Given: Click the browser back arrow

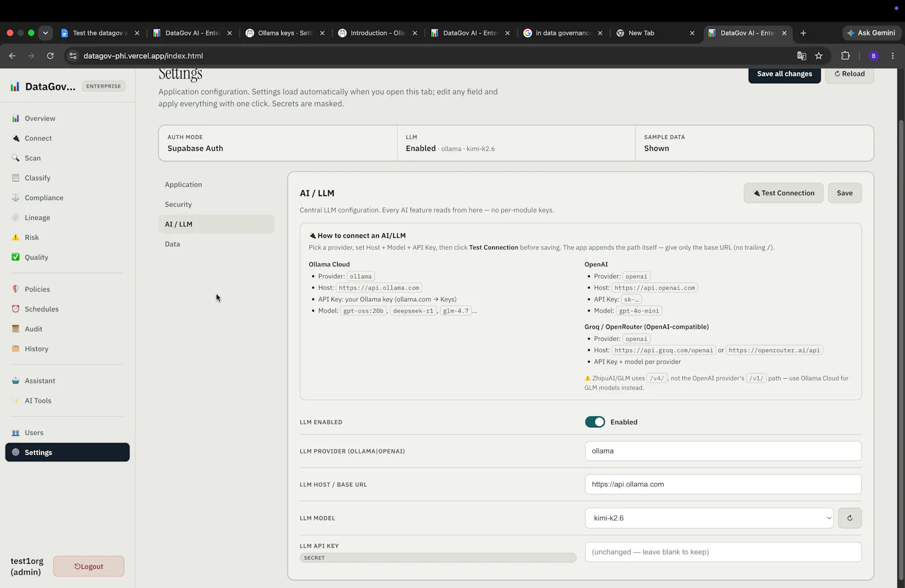Looking at the screenshot, I should [x=12, y=55].
